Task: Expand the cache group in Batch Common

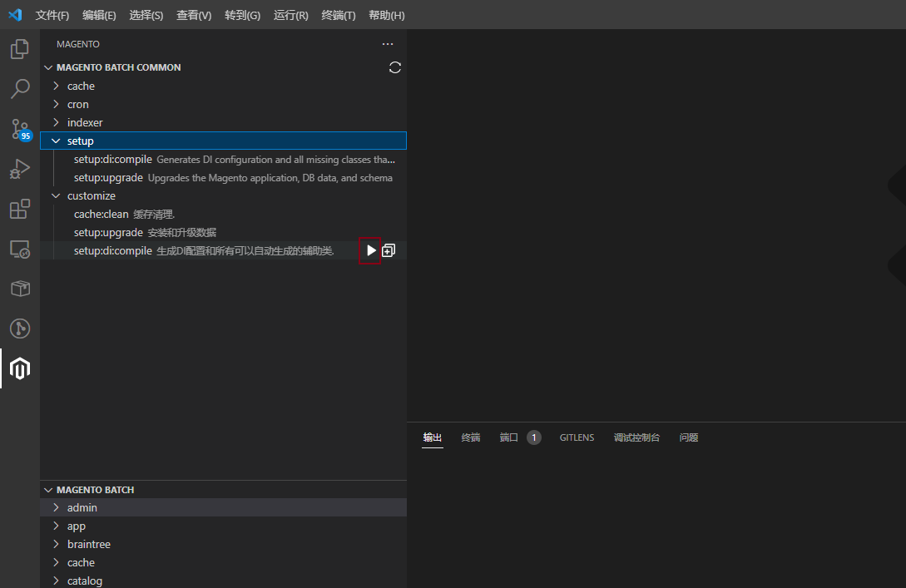Action: (x=56, y=86)
